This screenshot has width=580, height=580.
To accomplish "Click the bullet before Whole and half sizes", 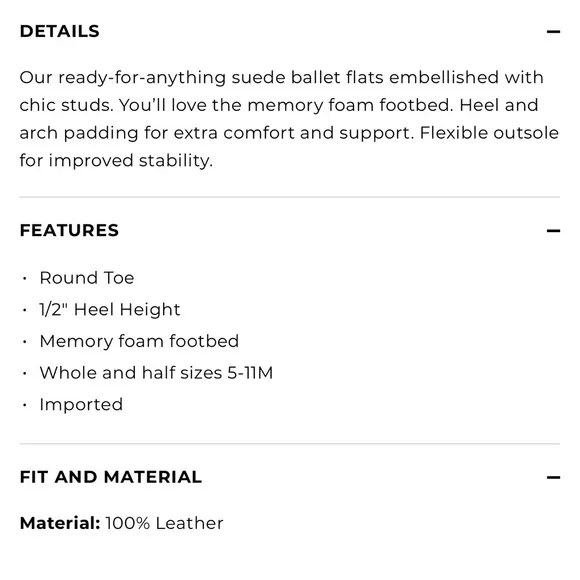I will 25,374.
